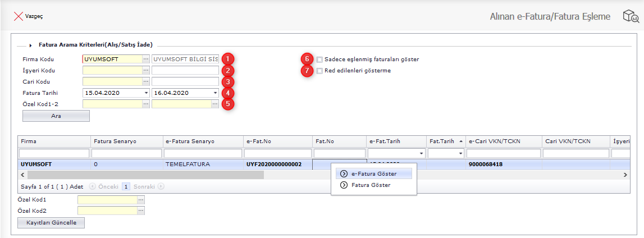Click the Sonraki next page arrow icon

click(x=161, y=186)
